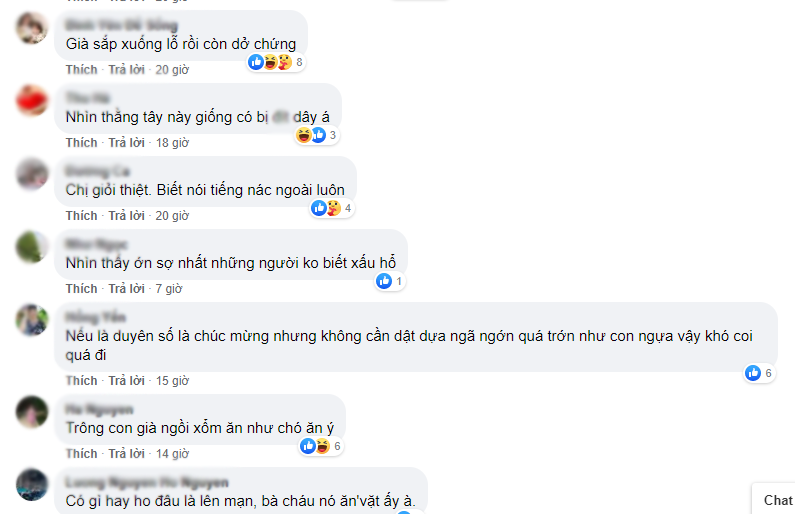795x514 pixels.
Task: Open avatar of 'Chị giỏi thiệt' commenter
Action: point(32,173)
